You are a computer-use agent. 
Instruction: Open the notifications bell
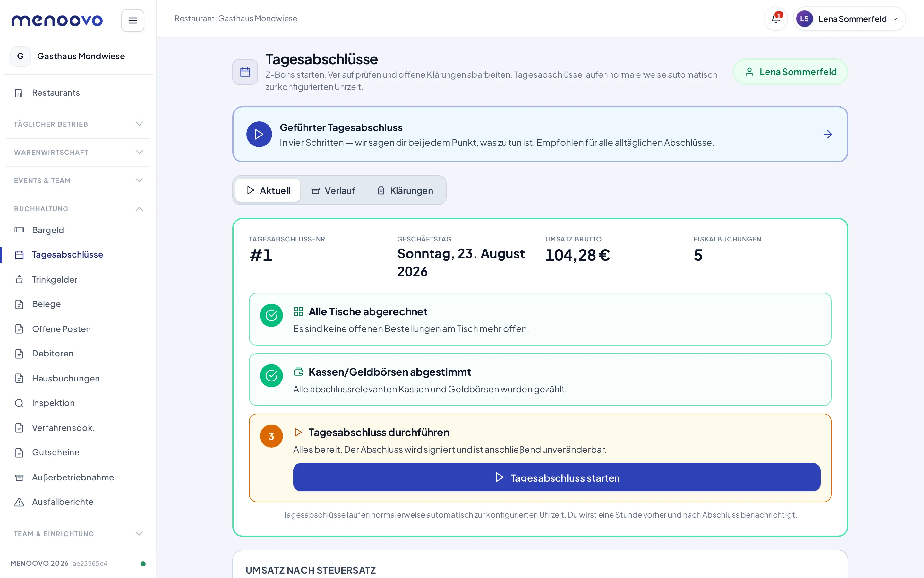click(775, 19)
